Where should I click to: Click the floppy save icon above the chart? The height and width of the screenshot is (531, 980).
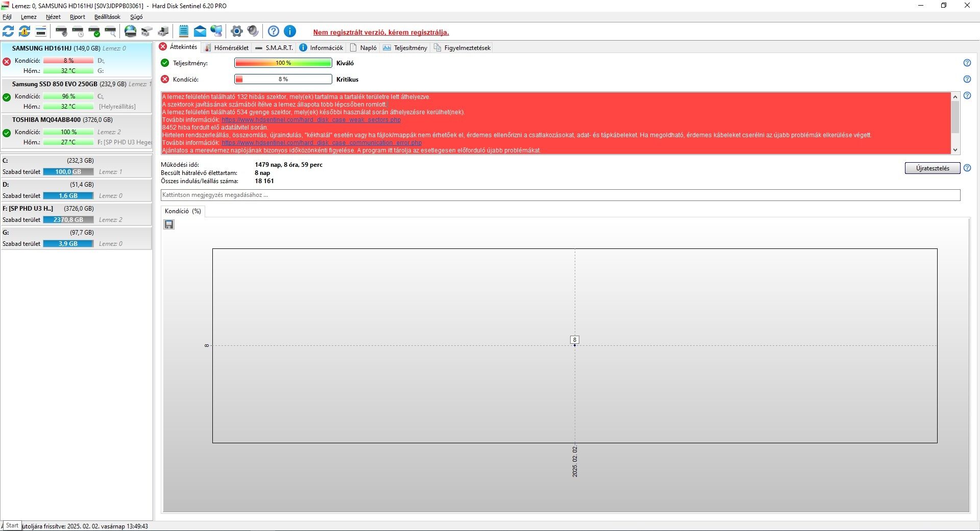coord(169,224)
